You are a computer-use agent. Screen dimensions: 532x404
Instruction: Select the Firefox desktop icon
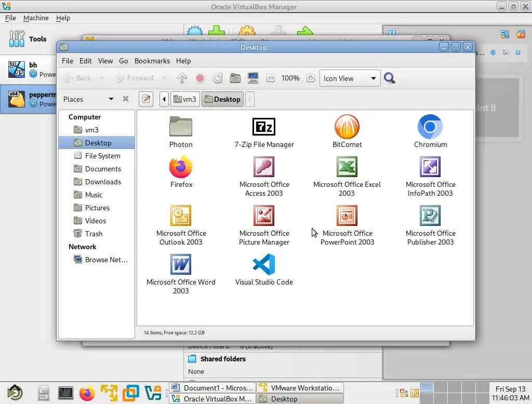point(180,166)
